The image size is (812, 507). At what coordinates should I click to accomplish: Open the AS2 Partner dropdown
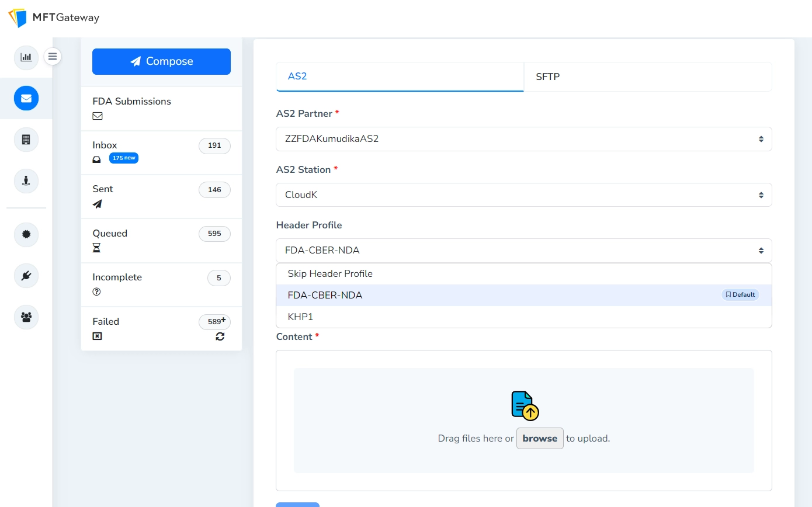(x=523, y=139)
